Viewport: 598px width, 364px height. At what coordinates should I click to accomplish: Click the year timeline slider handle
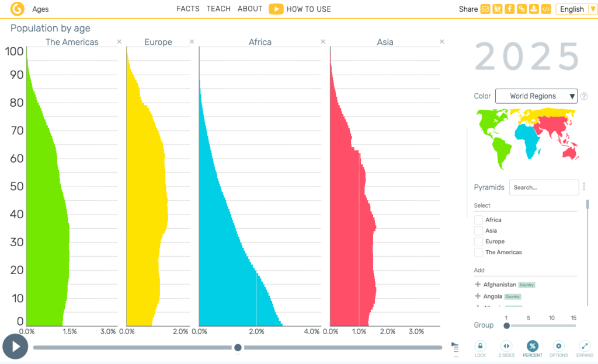tap(238, 347)
